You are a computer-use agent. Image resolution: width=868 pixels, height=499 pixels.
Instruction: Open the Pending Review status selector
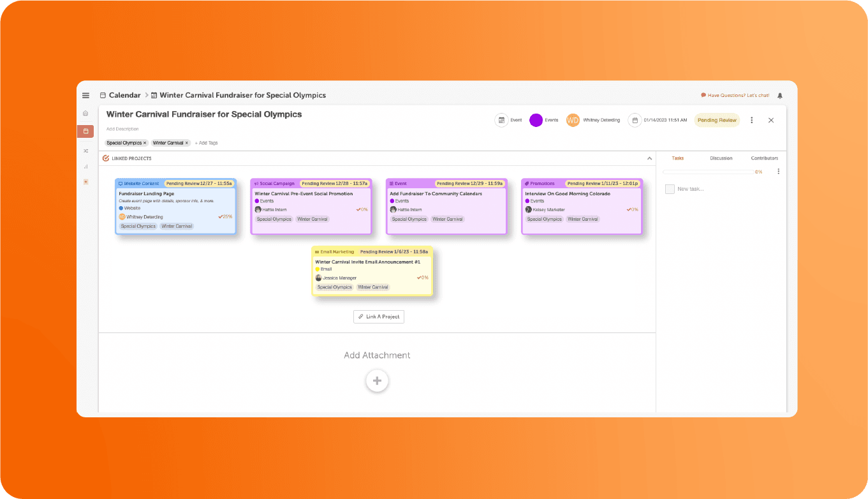717,120
